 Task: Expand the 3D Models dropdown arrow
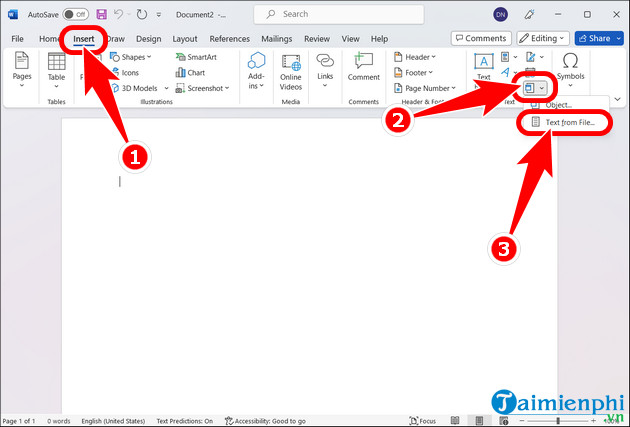(x=166, y=88)
